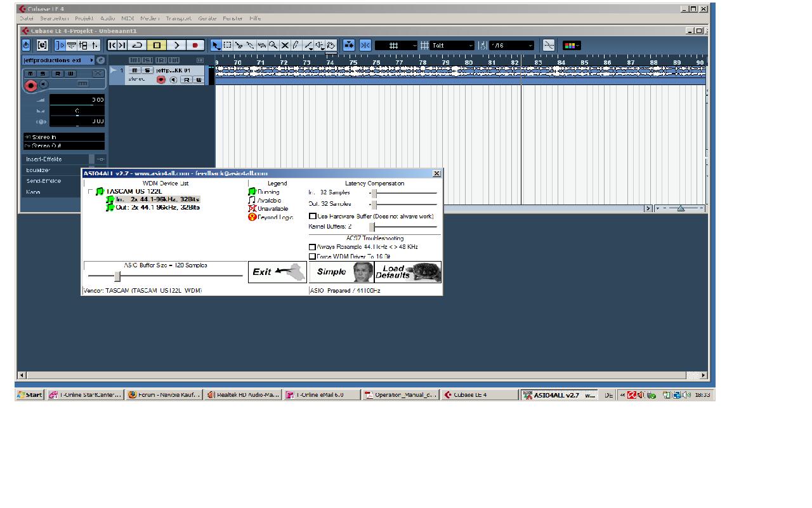Image resolution: width=812 pixels, height=508 pixels.
Task: Open the Mixer from toolbar icon
Action: click(x=95, y=45)
